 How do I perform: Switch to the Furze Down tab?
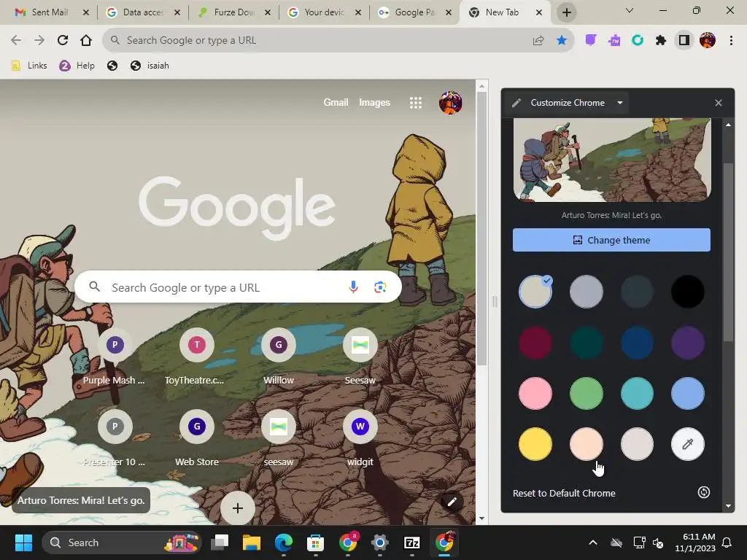(x=234, y=12)
